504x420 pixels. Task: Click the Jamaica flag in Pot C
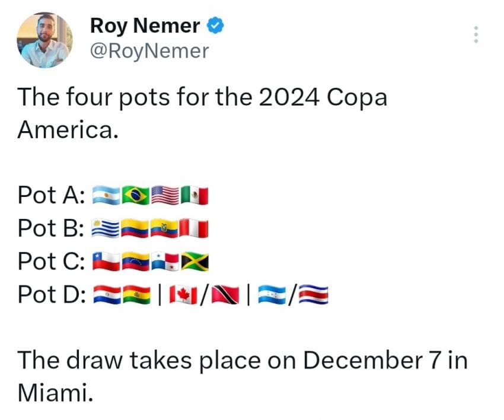pos(194,260)
